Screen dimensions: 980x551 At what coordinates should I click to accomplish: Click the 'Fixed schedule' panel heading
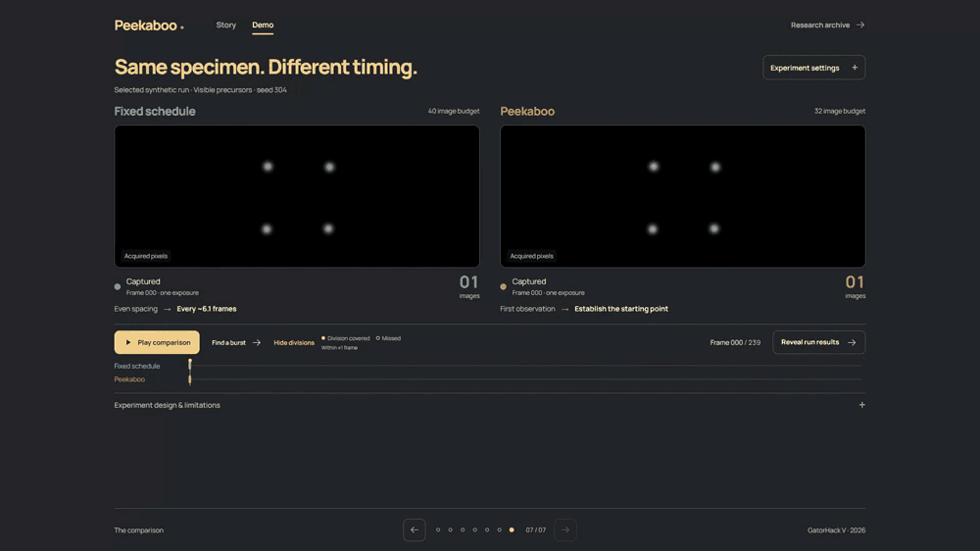coord(155,112)
